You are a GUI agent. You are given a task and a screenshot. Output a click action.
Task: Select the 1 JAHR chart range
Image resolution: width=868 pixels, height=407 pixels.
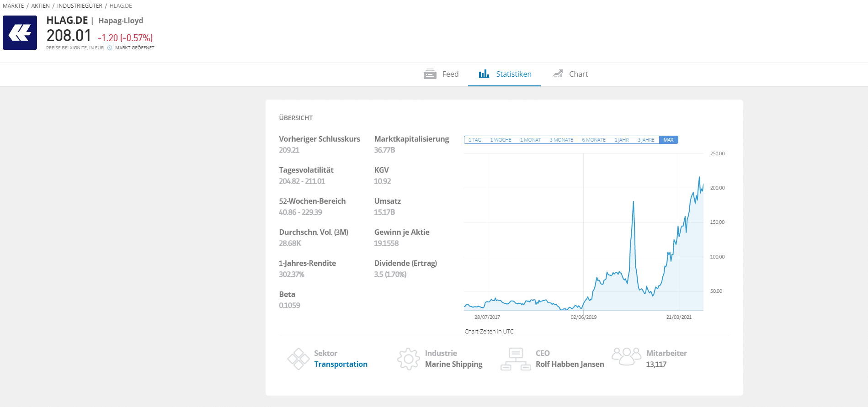(622, 140)
